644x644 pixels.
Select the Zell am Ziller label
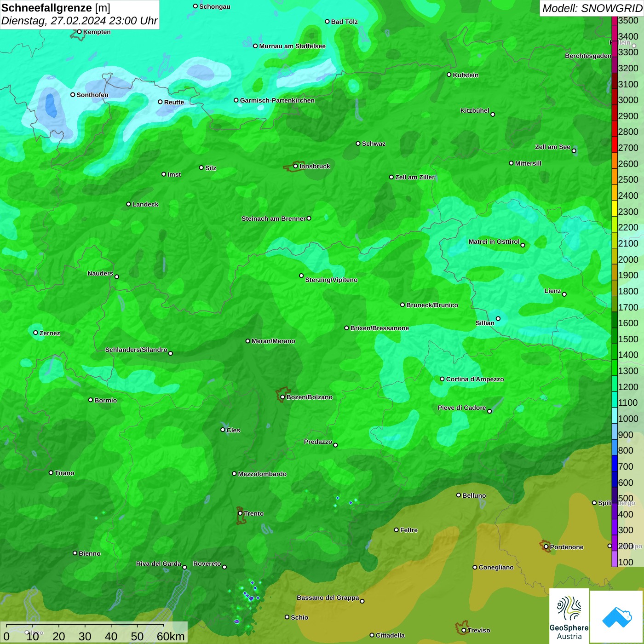tap(415, 177)
